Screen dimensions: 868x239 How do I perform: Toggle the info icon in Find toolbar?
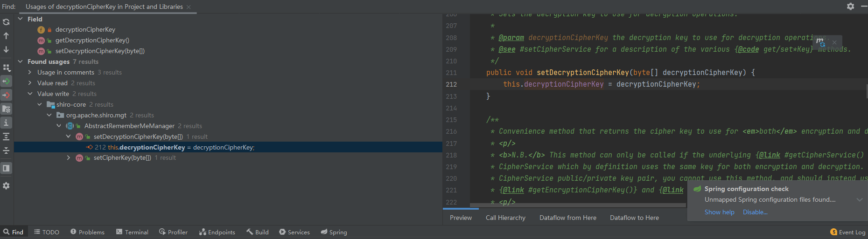(x=6, y=123)
